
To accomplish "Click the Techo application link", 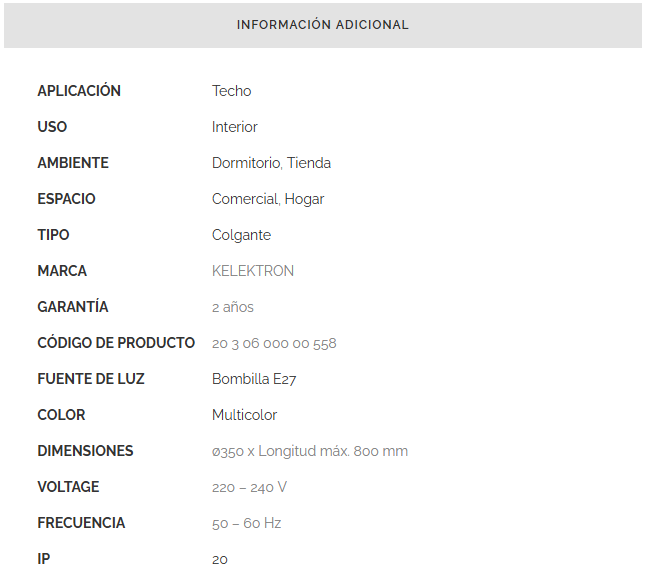I will (231, 91).
